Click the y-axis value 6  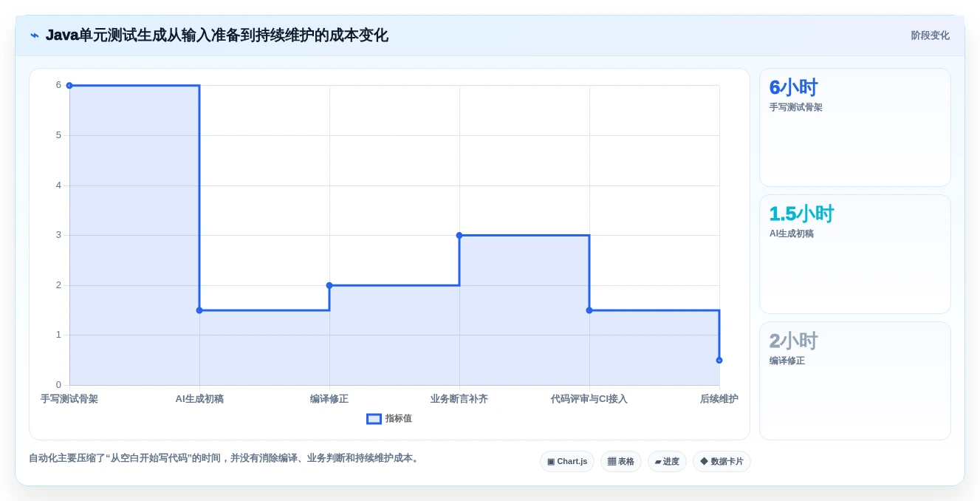click(58, 85)
